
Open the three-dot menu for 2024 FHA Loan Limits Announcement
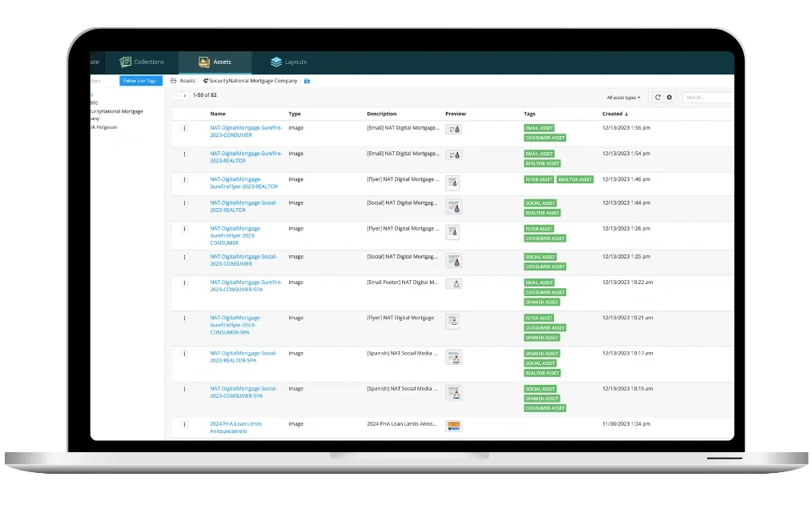click(184, 424)
